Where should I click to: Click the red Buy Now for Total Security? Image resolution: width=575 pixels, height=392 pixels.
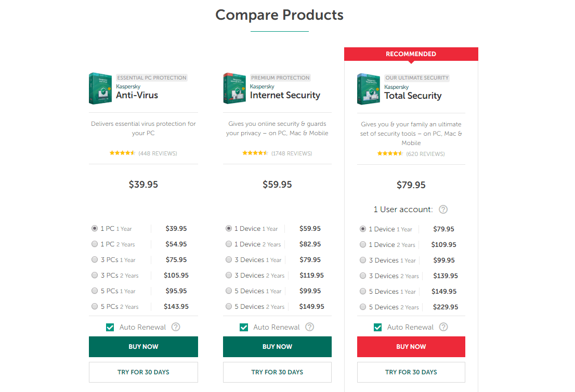point(411,347)
